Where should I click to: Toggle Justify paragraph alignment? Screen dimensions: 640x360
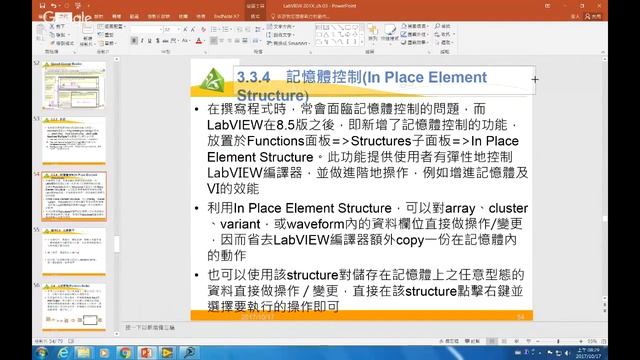237,41
